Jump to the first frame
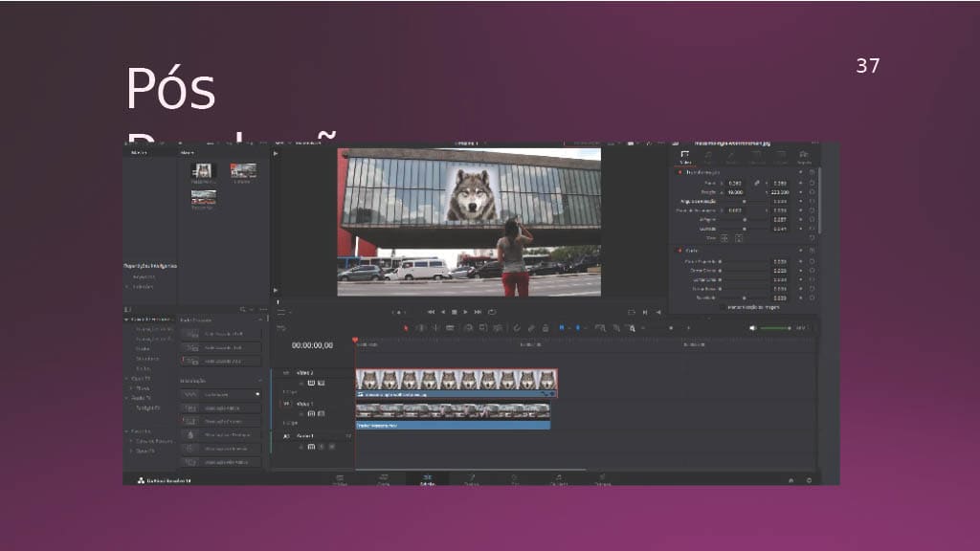 [x=431, y=312]
